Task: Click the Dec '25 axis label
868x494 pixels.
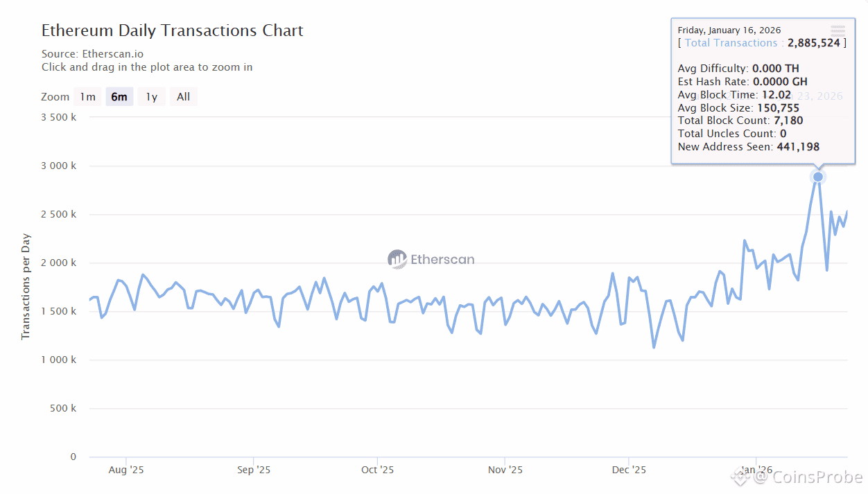Action: click(629, 470)
